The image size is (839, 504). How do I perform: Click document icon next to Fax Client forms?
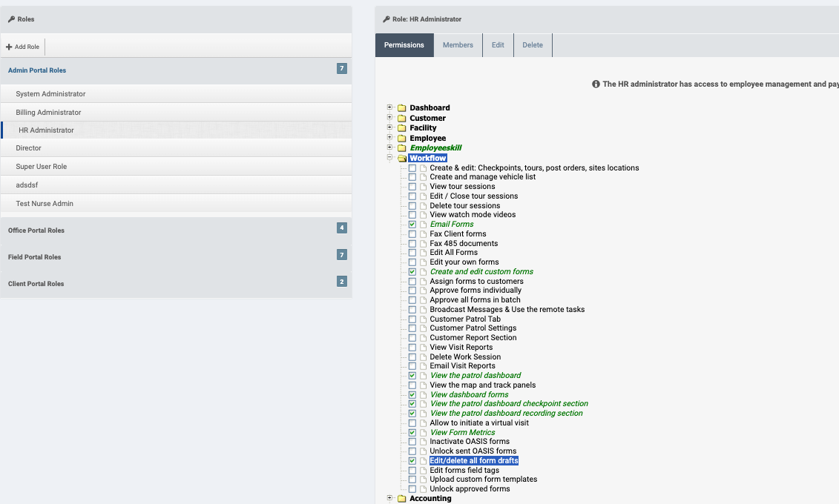423,234
